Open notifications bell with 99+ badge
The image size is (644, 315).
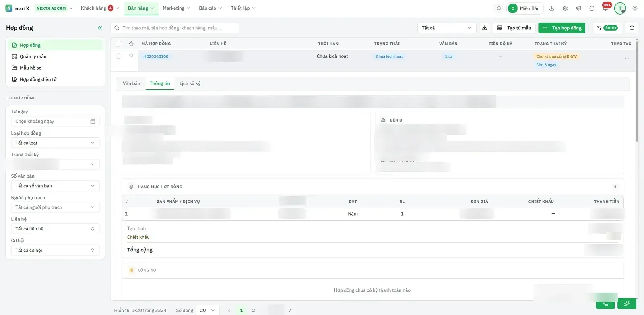[x=605, y=8]
